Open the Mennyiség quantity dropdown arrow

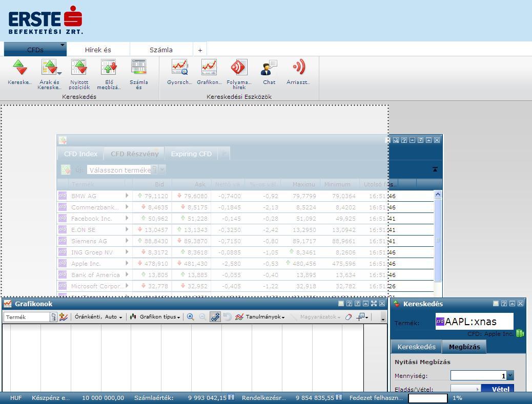[x=510, y=375]
